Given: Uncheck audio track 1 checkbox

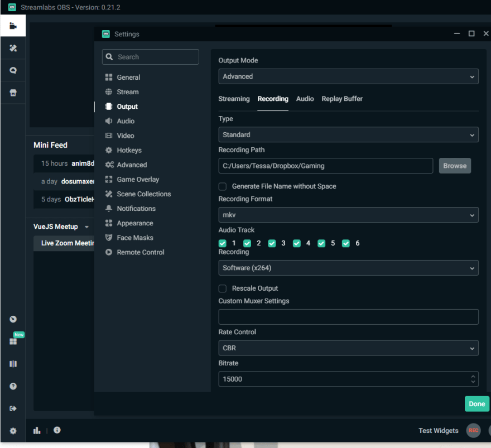Looking at the screenshot, I should [222, 243].
